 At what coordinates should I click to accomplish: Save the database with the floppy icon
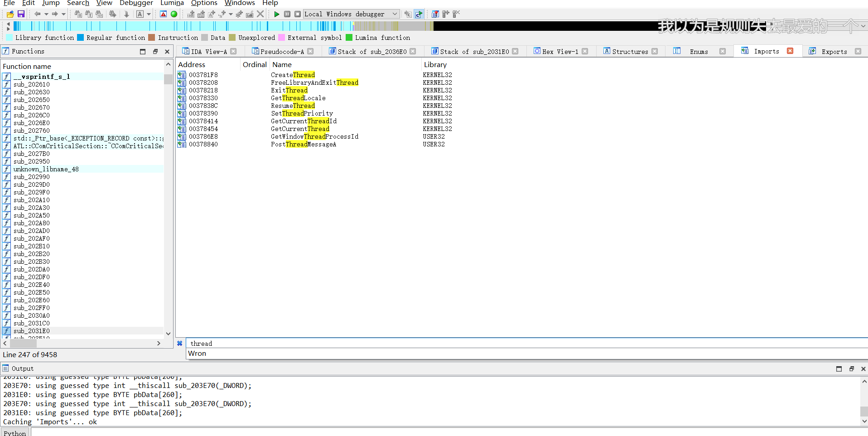click(21, 14)
